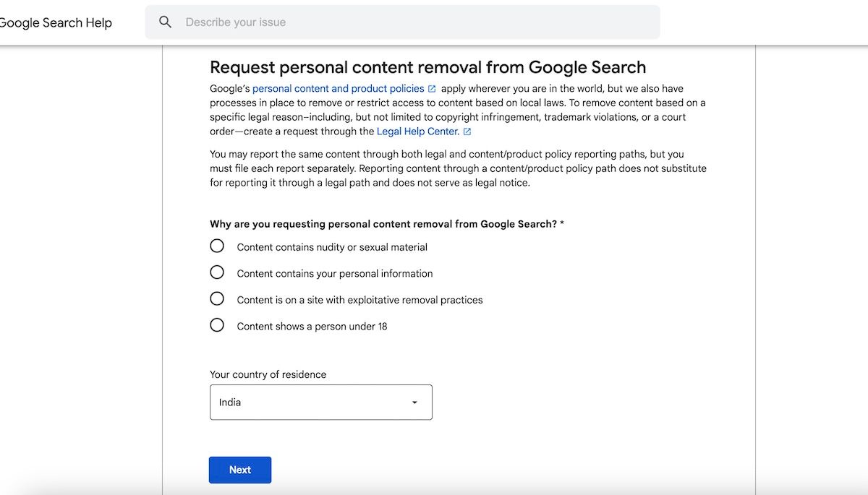Click the radio circle next to personal information option
The image size is (868, 495).
tap(217, 272)
